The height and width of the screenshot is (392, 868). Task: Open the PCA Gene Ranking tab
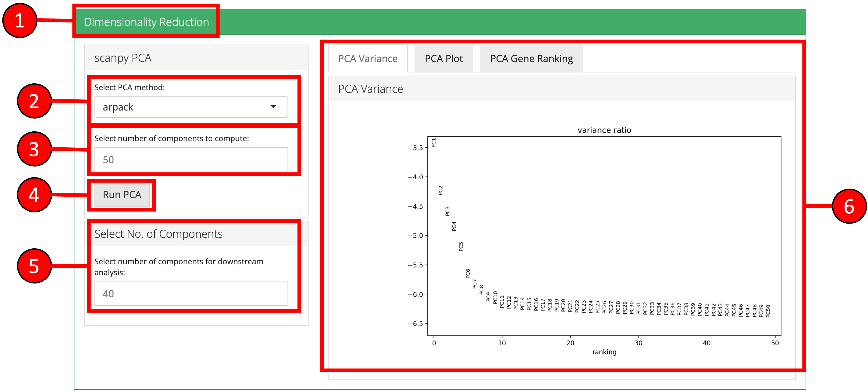pos(531,59)
